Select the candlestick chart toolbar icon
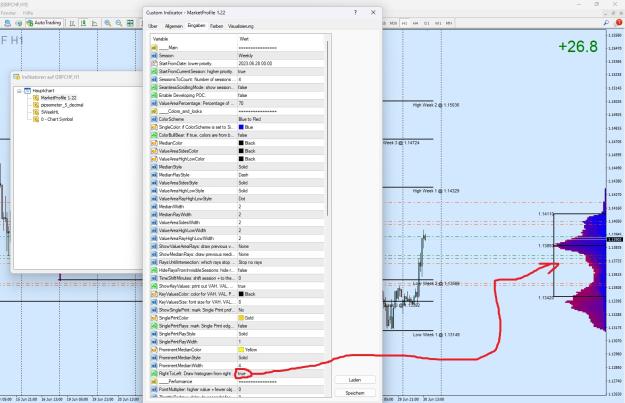This screenshot has height=403, width=625. [83, 23]
